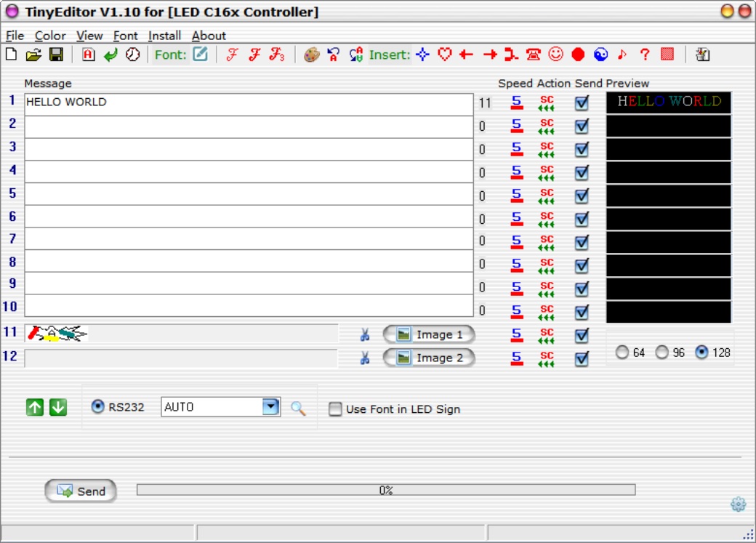Click the green return arrow icon
756x543 pixels.
click(111, 55)
